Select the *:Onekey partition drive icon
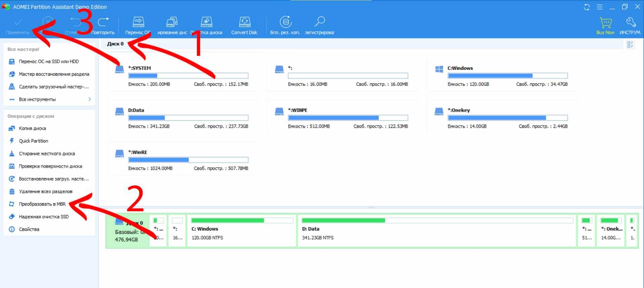The height and width of the screenshot is (288, 644). click(439, 111)
